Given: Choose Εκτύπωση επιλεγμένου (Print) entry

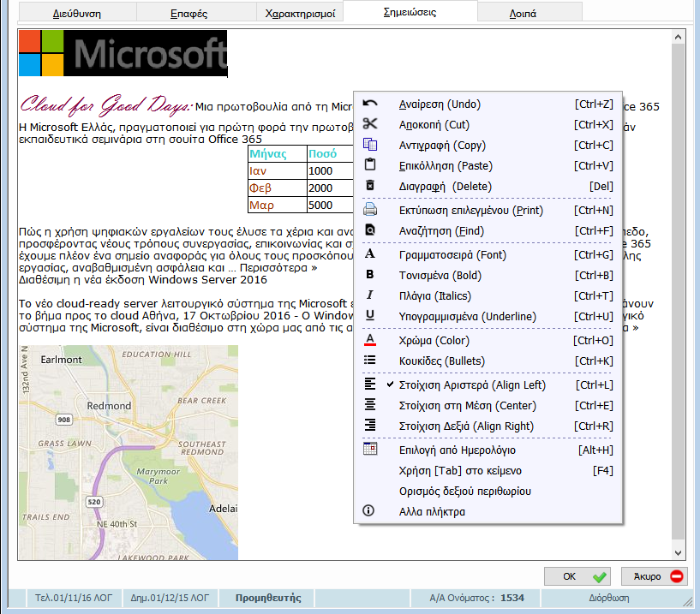Looking at the screenshot, I should (x=488, y=210).
